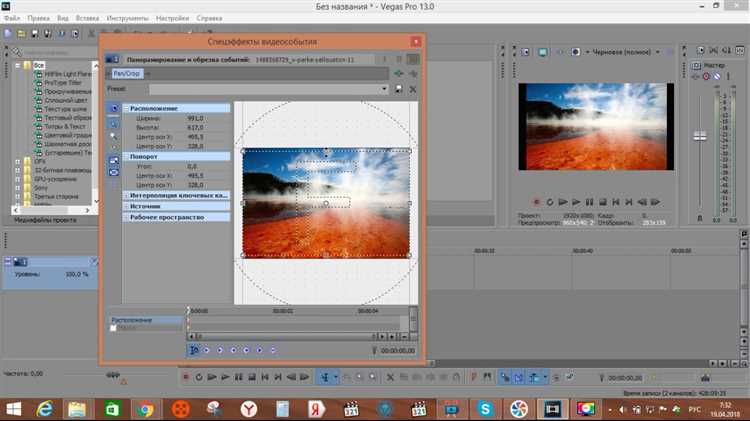Viewport: 750px width, 421px height.
Task: Open the Файл menu
Action: point(12,18)
